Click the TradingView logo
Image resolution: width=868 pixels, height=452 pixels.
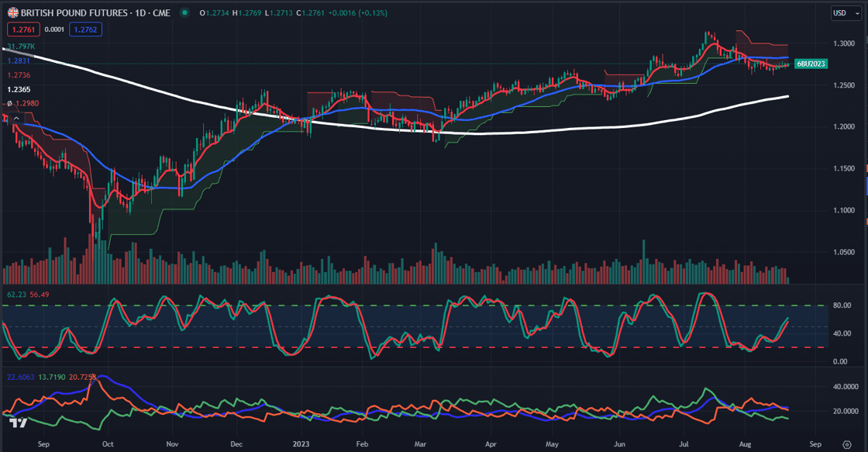coord(19,423)
